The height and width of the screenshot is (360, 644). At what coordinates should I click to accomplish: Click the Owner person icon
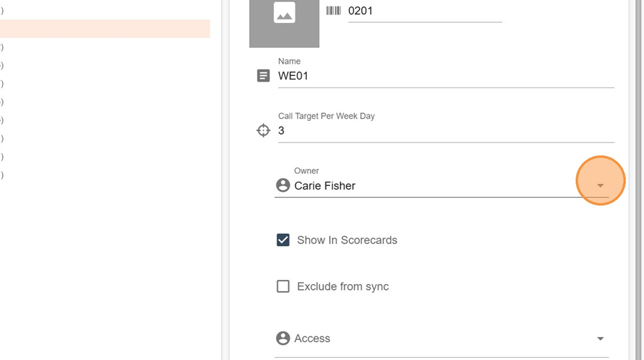point(283,185)
